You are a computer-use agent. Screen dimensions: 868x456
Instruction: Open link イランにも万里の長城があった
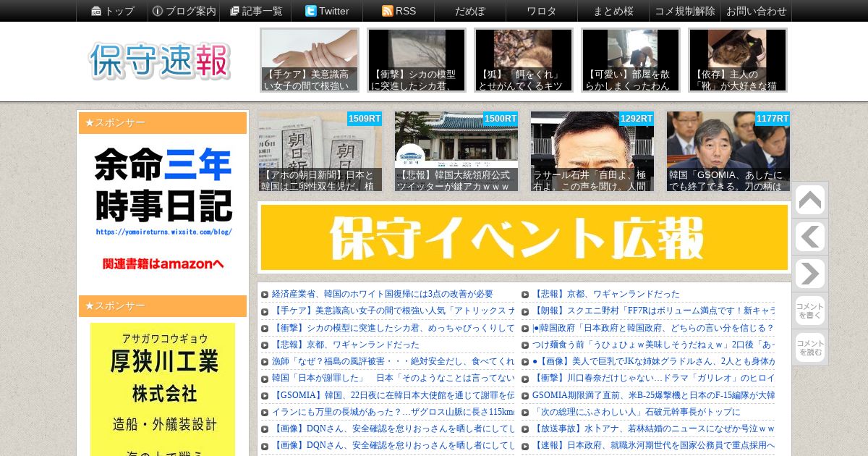[393, 412]
